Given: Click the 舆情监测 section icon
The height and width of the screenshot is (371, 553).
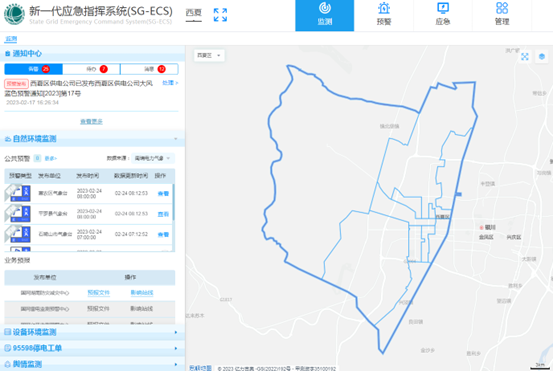Looking at the screenshot, I should pos(7,364).
